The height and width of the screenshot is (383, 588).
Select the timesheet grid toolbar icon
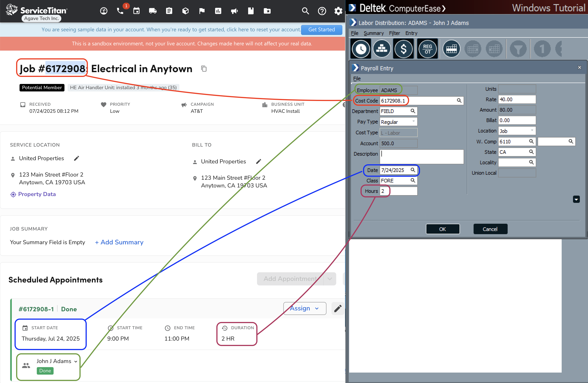451,49
